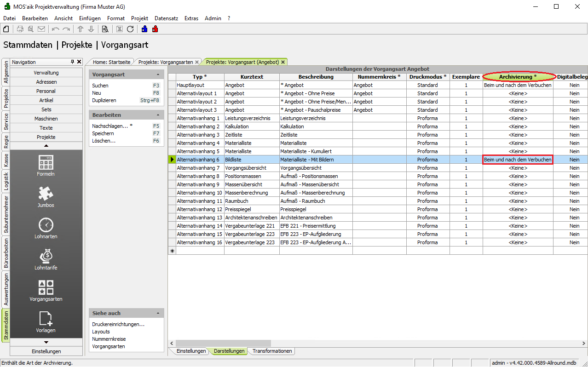
Task: Open the Extras menu
Action: pos(191,18)
